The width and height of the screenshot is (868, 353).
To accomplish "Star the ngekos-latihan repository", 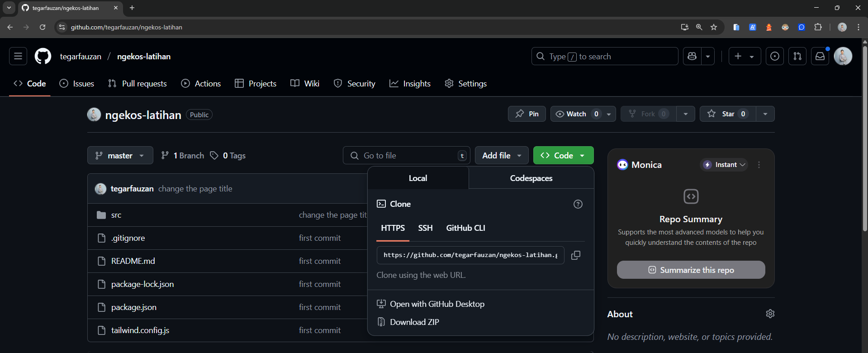I will pos(728,114).
